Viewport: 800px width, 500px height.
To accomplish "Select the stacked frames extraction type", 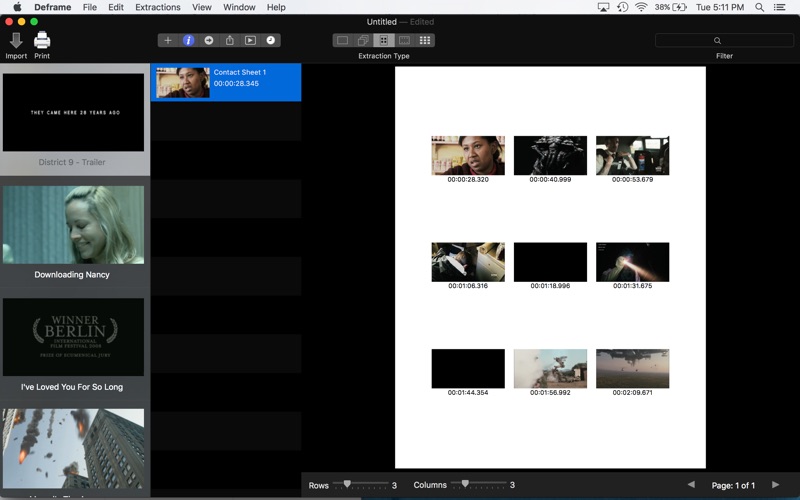I will (x=363, y=41).
